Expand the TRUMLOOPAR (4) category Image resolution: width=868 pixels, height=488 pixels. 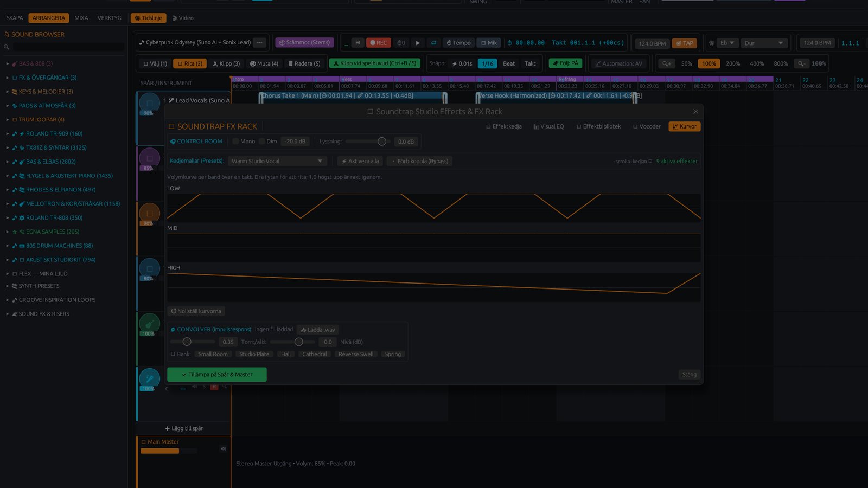[x=8, y=119]
